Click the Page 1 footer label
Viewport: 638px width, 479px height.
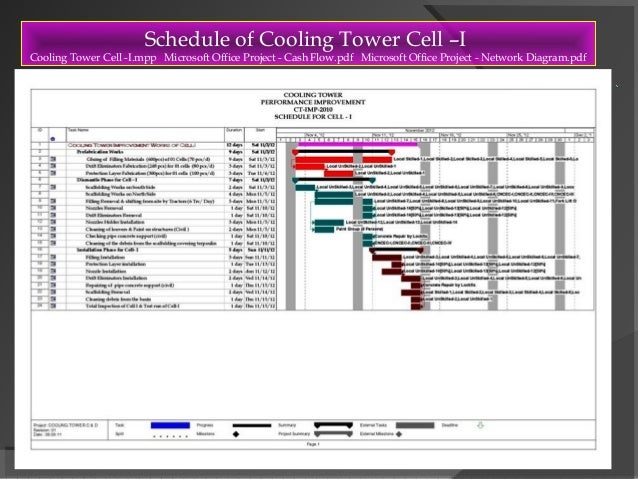[313, 444]
